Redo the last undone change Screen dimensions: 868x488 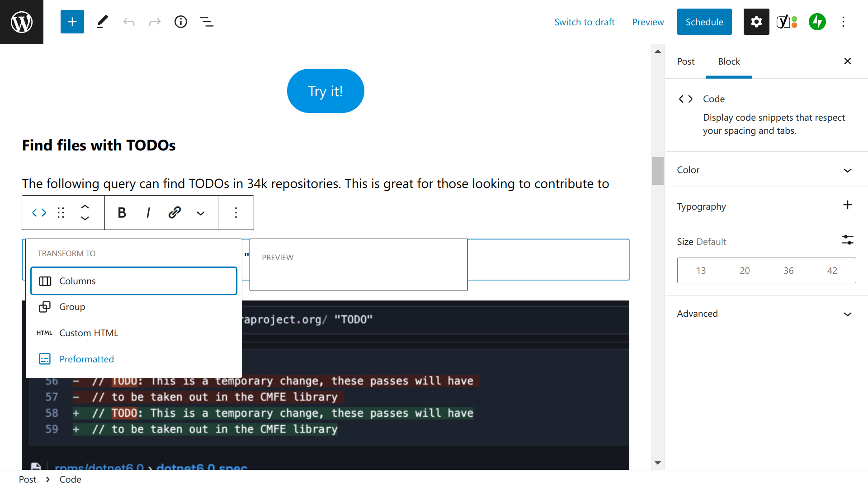155,22
